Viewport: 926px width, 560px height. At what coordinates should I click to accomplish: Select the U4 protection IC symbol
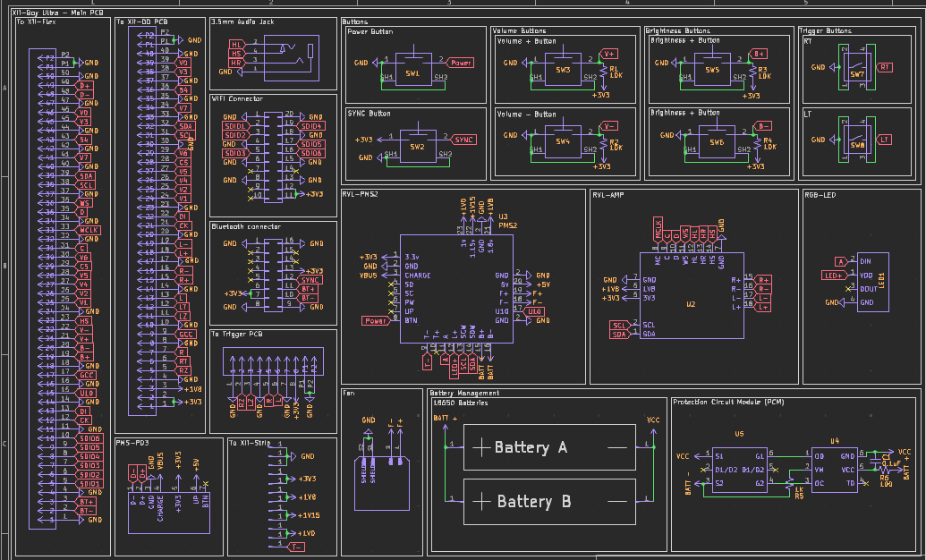(834, 470)
